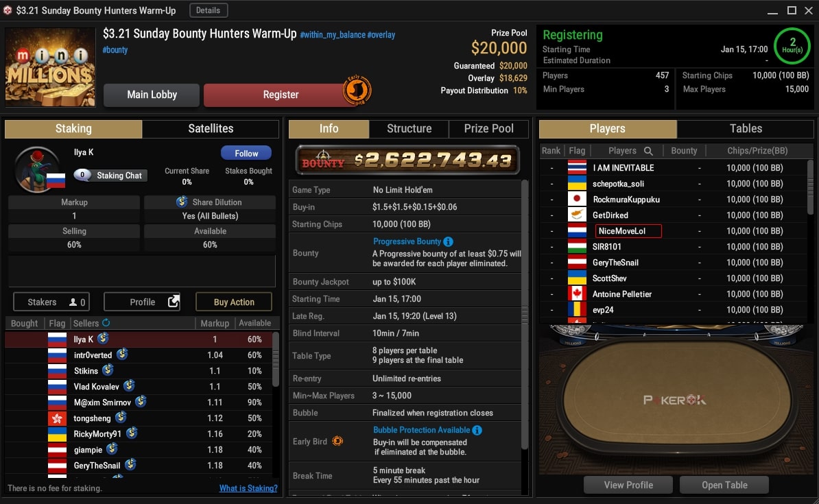Open Profile external link icon

(174, 301)
